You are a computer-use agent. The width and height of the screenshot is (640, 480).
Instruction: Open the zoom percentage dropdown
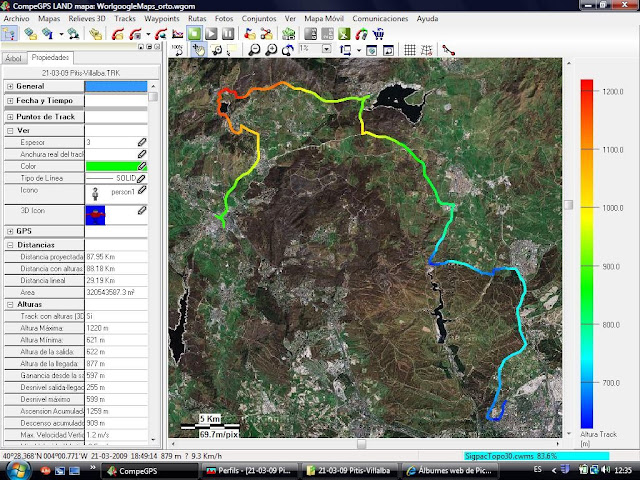329,49
